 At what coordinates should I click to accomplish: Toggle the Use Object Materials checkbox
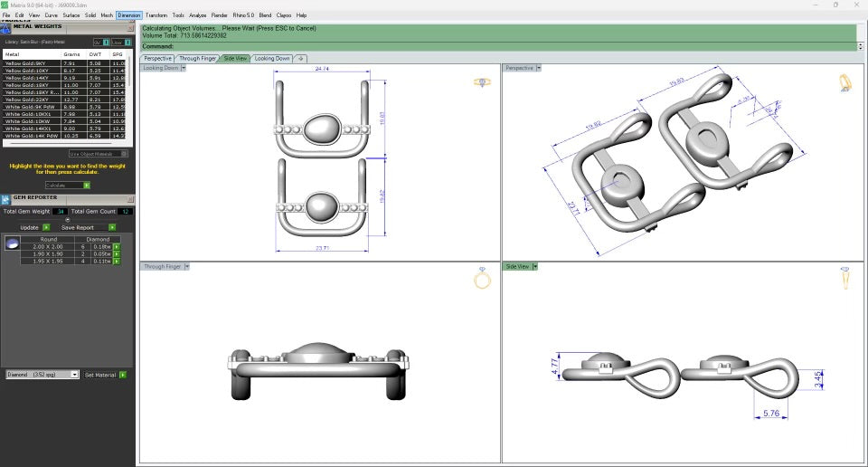coord(125,154)
